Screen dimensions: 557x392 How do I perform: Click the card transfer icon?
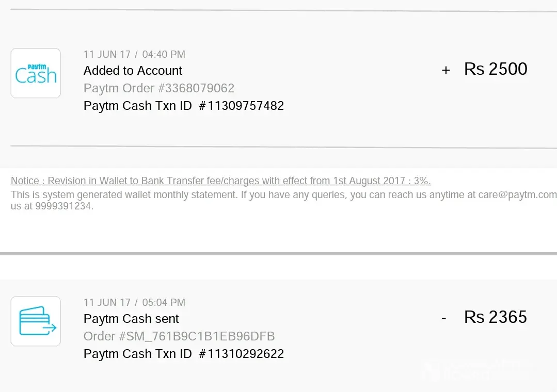(x=36, y=321)
